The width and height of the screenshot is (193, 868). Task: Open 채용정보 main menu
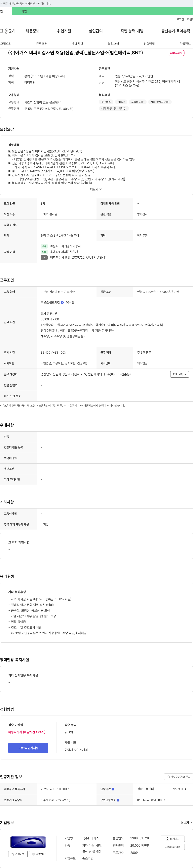(33, 31)
